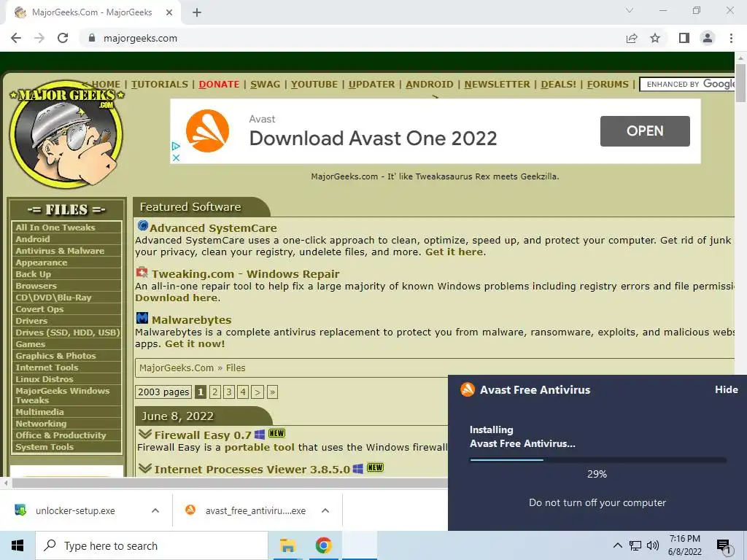Image resolution: width=747 pixels, height=560 pixels.
Task: Open the SWAG menu link
Action: click(266, 85)
